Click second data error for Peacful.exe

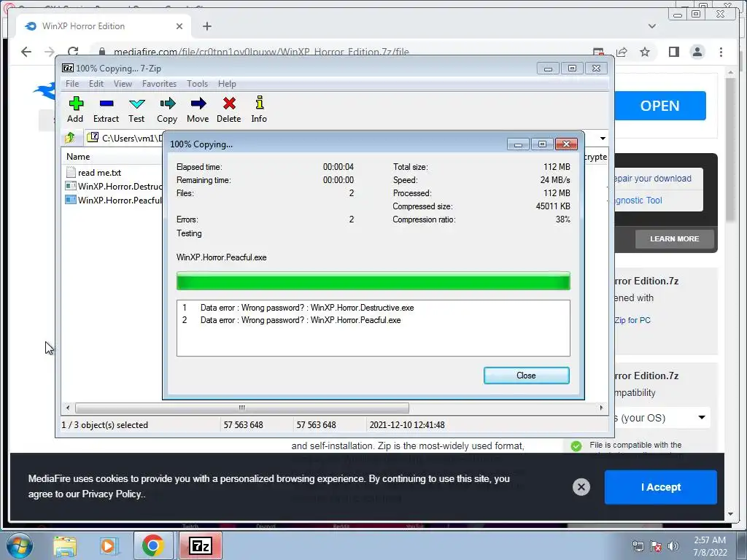click(x=291, y=320)
